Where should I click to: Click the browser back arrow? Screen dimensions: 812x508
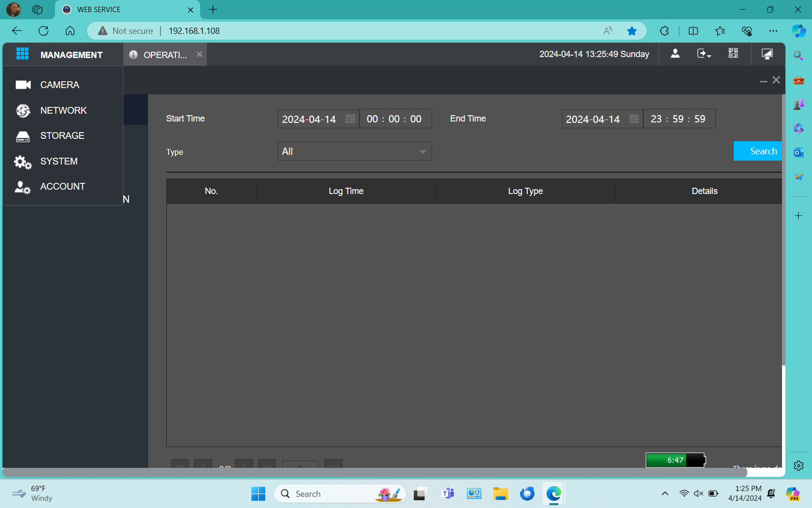pyautogui.click(x=17, y=31)
